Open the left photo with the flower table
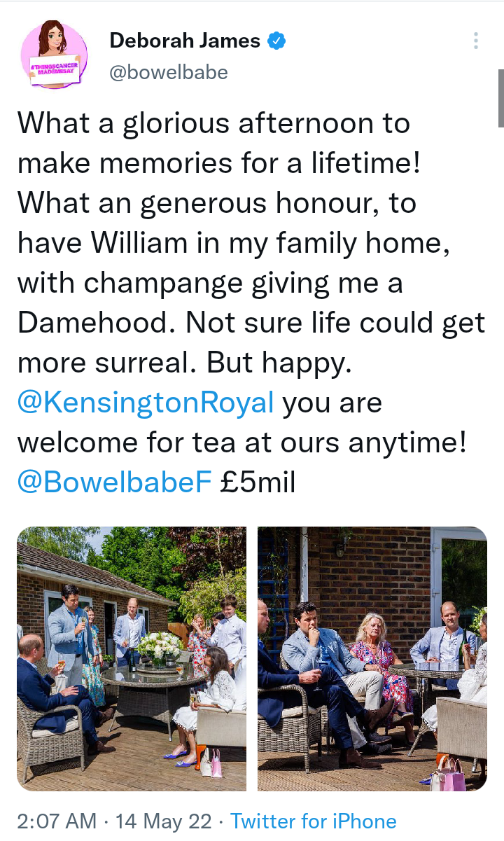 click(x=132, y=659)
